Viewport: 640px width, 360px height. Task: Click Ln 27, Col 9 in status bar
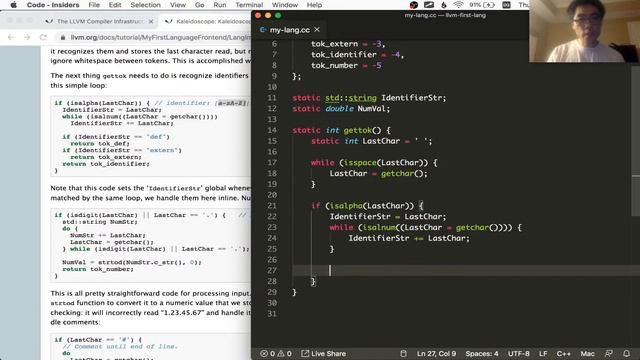coord(436,353)
